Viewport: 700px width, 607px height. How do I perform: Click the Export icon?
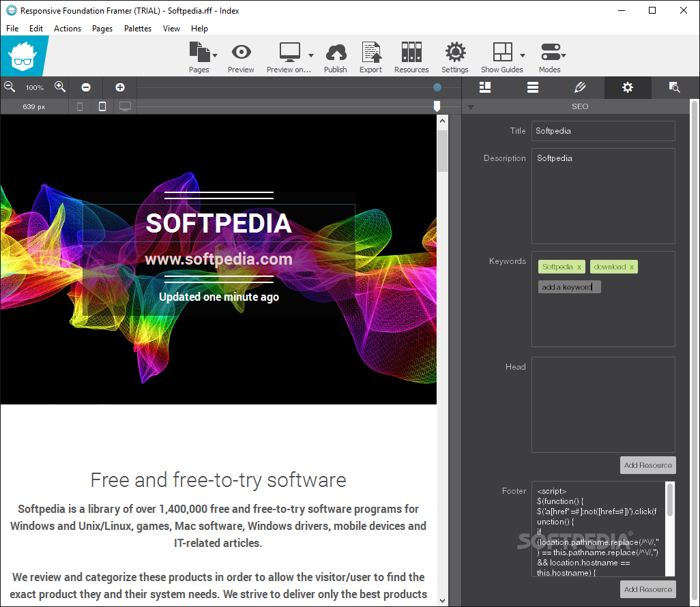coord(371,53)
